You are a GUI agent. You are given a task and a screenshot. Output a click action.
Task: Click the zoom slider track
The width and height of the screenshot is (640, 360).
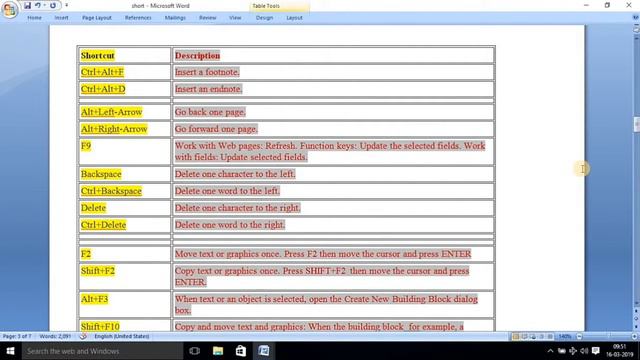pyautogui.click(x=607, y=337)
